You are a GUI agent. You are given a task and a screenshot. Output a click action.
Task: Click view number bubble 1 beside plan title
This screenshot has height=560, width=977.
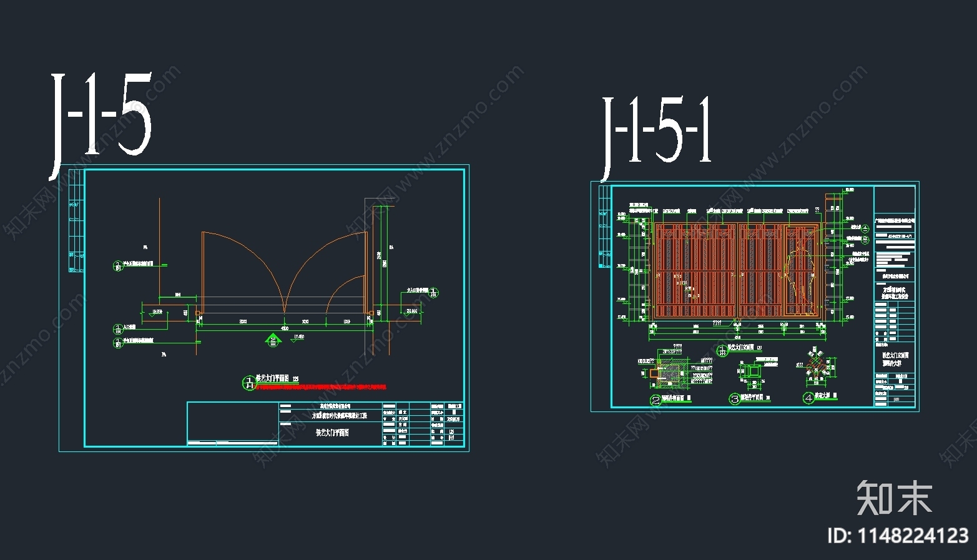pos(248,383)
